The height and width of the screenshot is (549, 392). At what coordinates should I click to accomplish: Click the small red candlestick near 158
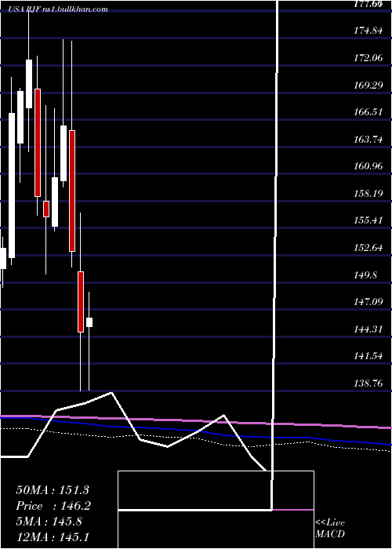tap(46, 209)
